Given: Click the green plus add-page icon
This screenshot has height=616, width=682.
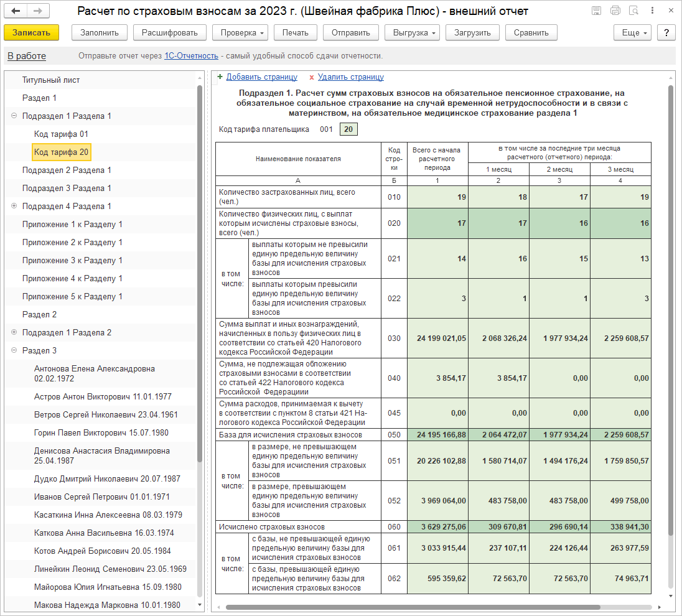Looking at the screenshot, I should click(x=220, y=77).
